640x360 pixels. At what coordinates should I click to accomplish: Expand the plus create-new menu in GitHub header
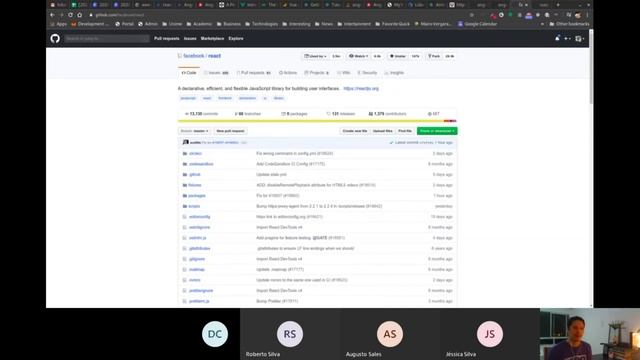567,38
